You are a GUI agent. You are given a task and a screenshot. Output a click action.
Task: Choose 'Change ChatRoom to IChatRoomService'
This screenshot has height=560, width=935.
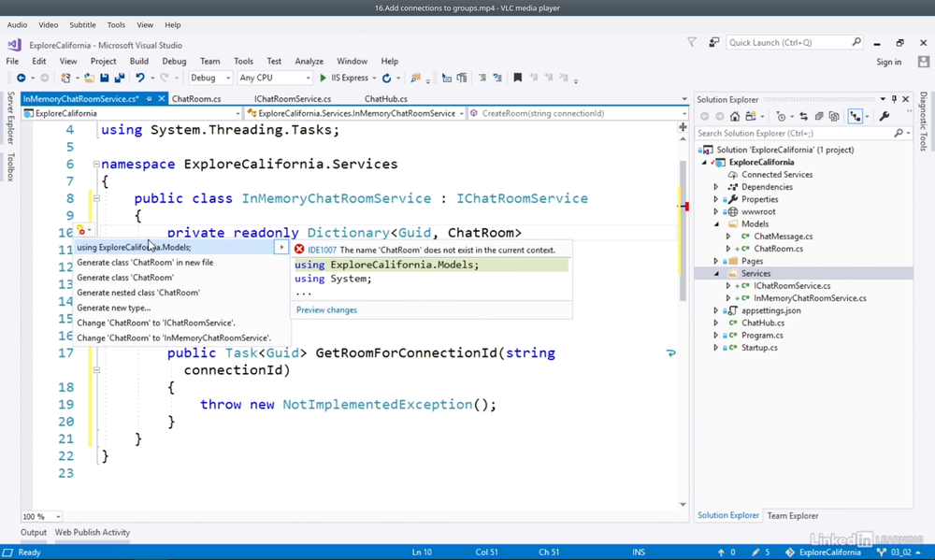point(156,323)
